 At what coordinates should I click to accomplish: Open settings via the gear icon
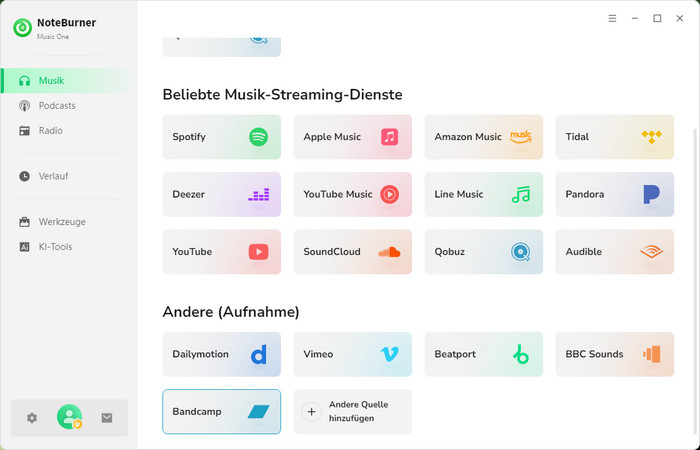32,418
